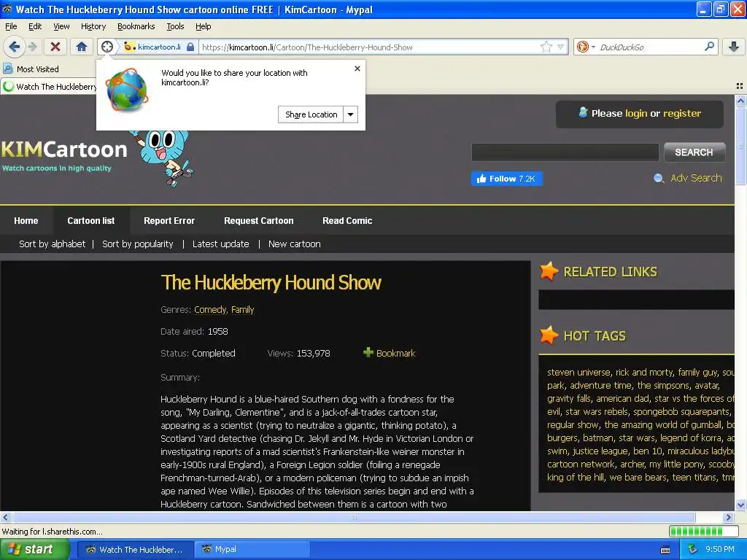Screen dimensions: 747x560
Task: Open the Request Cartoon tab
Action: pos(259,221)
